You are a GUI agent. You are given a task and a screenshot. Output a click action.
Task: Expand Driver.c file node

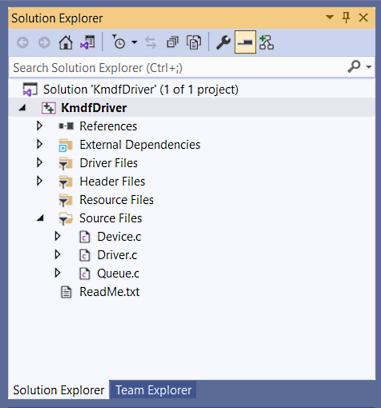57,255
